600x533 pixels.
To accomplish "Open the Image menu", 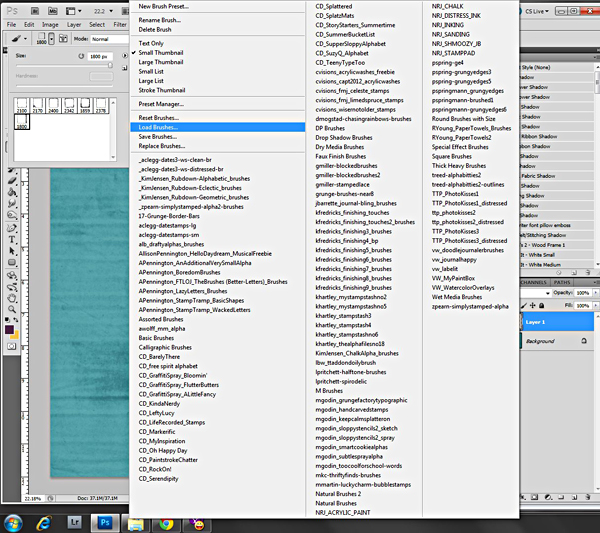I will 50,24.
